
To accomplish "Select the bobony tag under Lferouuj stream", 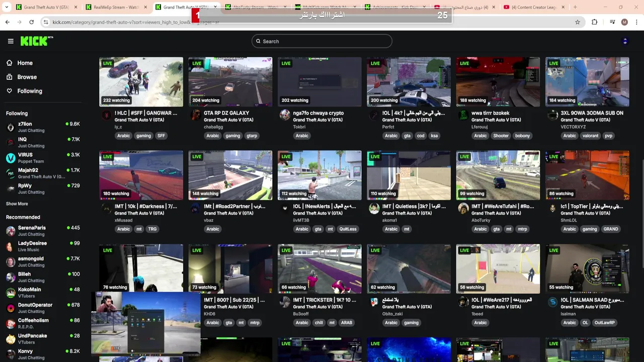I will 523,136.
